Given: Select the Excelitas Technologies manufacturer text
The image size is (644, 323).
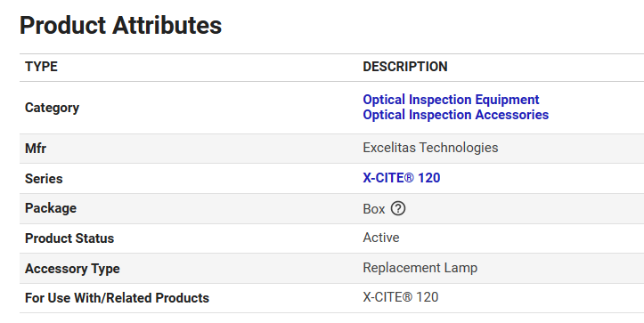Looking at the screenshot, I should point(430,148).
